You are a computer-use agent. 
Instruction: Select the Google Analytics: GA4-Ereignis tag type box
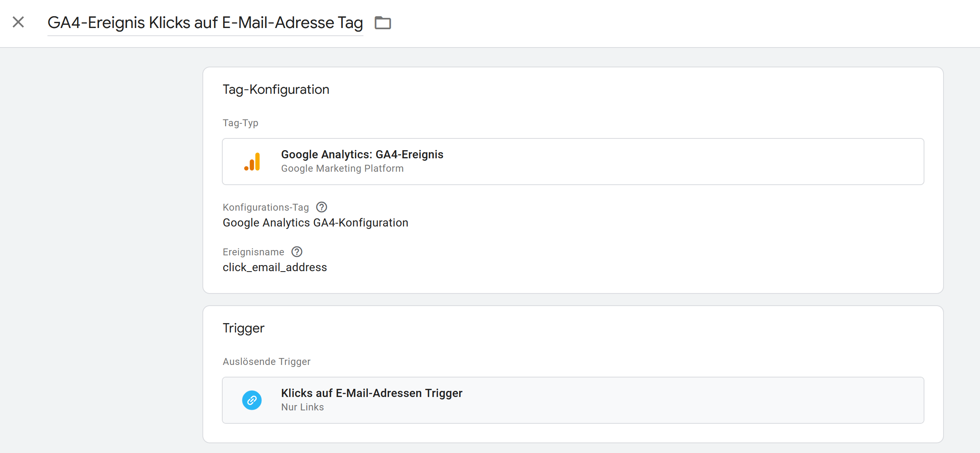pyautogui.click(x=573, y=162)
